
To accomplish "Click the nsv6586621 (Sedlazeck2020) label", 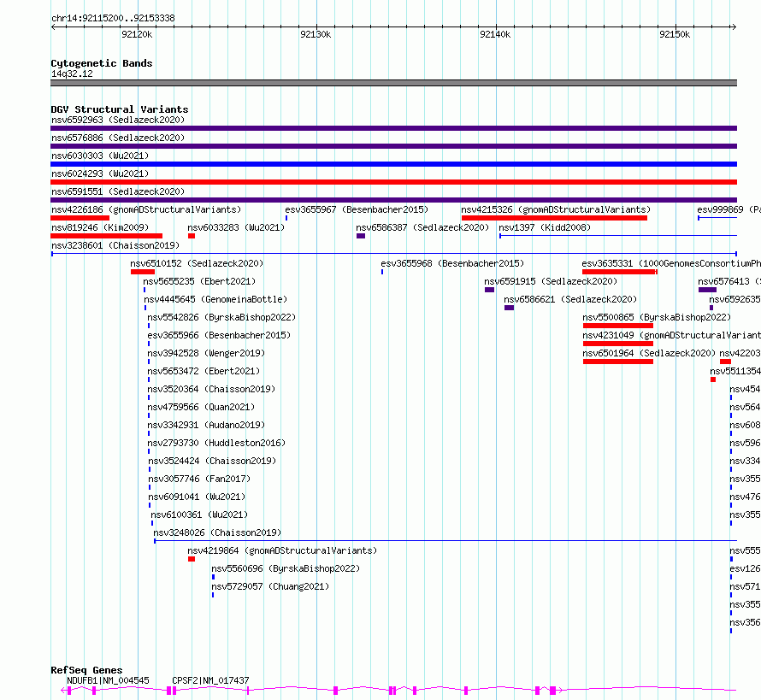I will click(x=570, y=299).
